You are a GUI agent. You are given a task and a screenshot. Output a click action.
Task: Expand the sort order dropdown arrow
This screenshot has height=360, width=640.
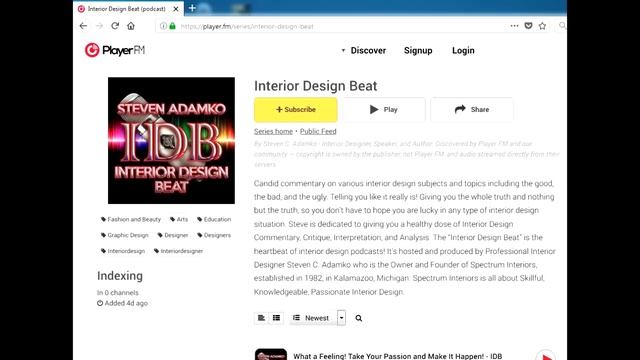(341, 318)
